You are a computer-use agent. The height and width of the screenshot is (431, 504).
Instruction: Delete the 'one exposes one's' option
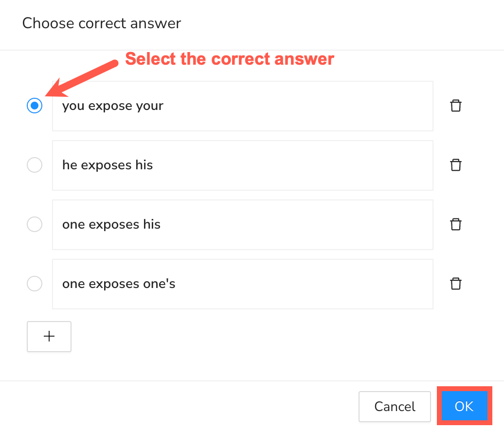[456, 284]
